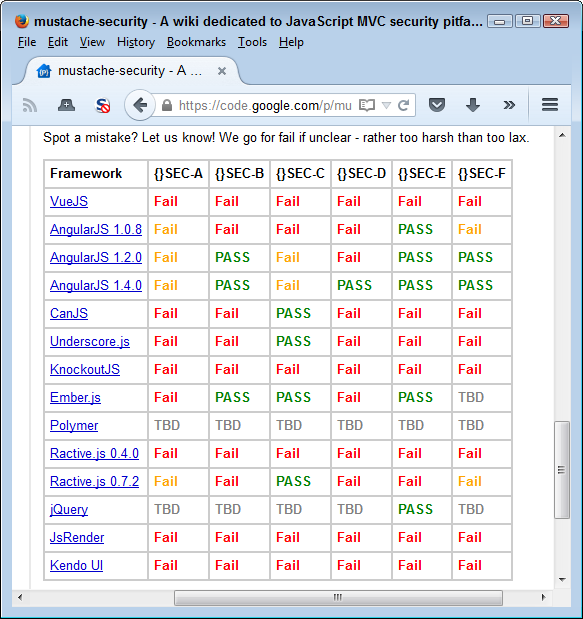The height and width of the screenshot is (619, 583).
Task: Reload the page with the refresh icon
Action: [403, 105]
